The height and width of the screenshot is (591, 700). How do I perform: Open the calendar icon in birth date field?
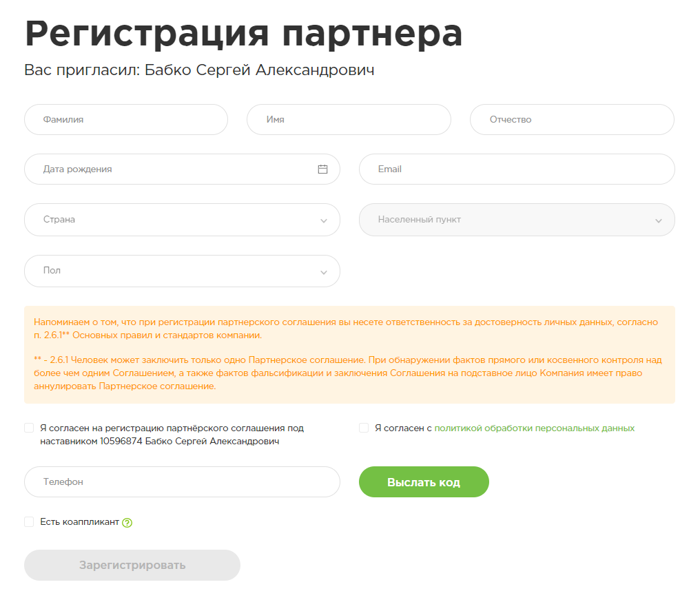coord(322,169)
